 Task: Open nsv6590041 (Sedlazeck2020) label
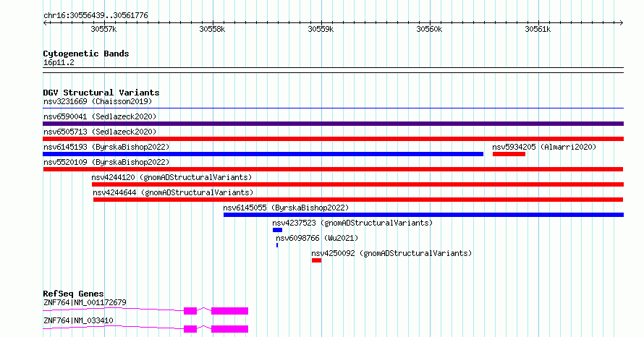click(x=100, y=116)
